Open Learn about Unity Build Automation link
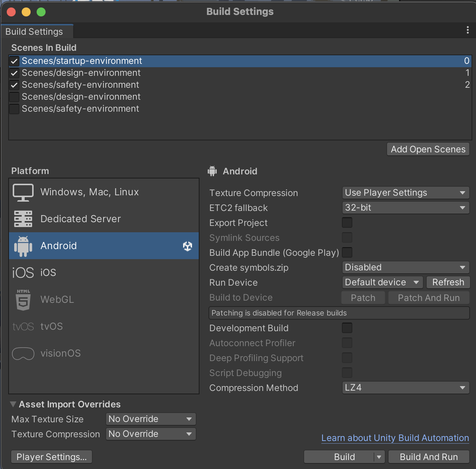 pyautogui.click(x=395, y=438)
